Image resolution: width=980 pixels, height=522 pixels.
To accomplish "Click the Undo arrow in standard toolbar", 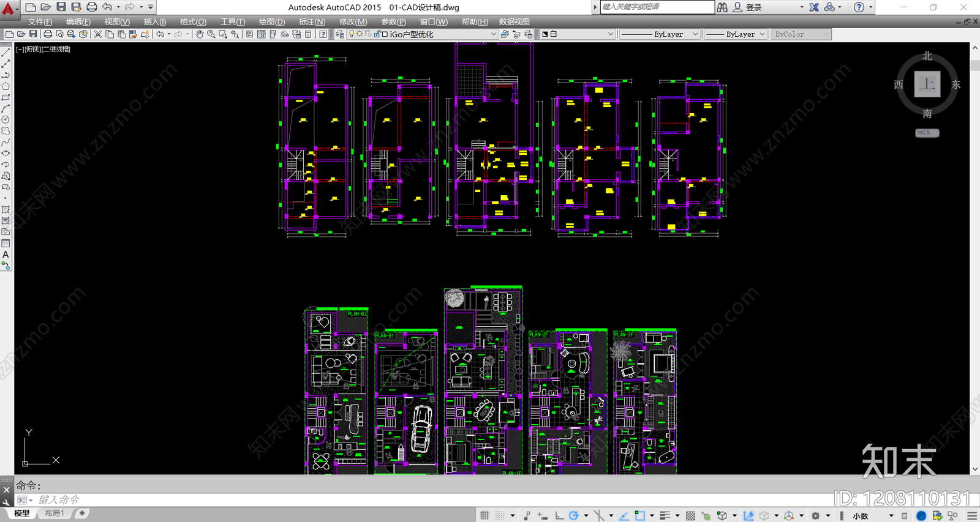I will (160, 34).
